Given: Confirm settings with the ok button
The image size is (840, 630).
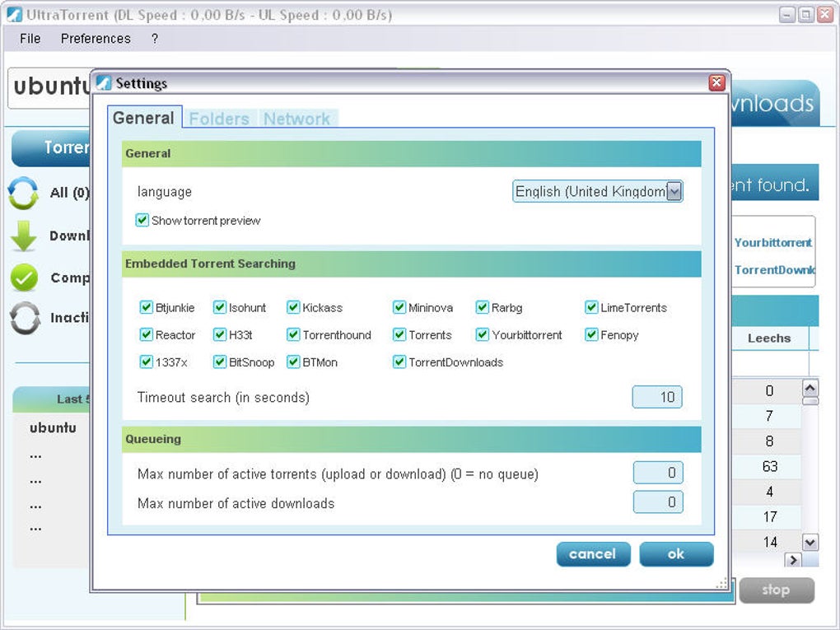Looking at the screenshot, I should (676, 554).
